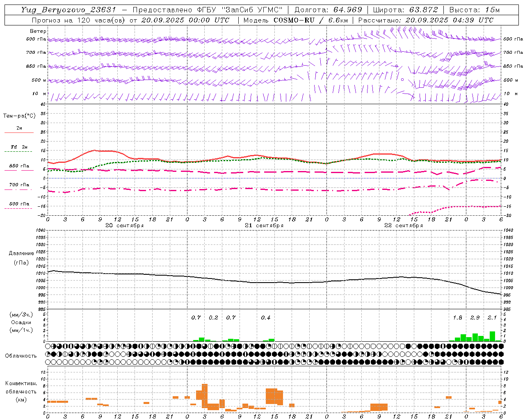Click the 'Облачность' cloud cover label
Image resolution: width=525 pixels, height=420 pixels.
[x=21, y=356]
